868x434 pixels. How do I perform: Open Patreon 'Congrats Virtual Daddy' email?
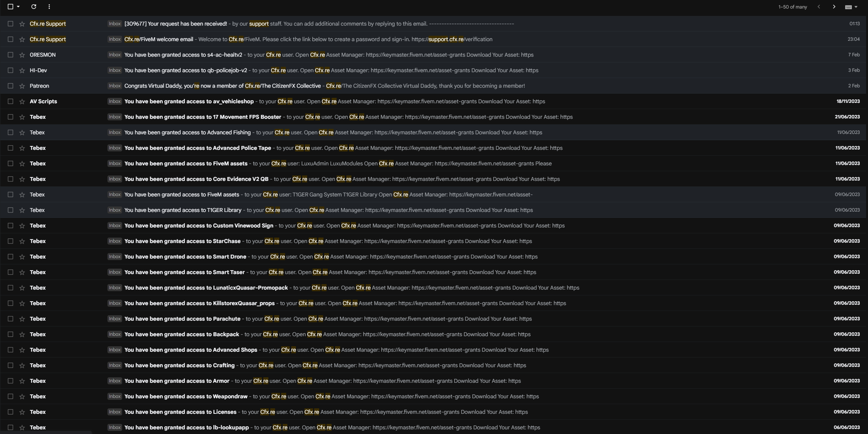tap(434, 86)
